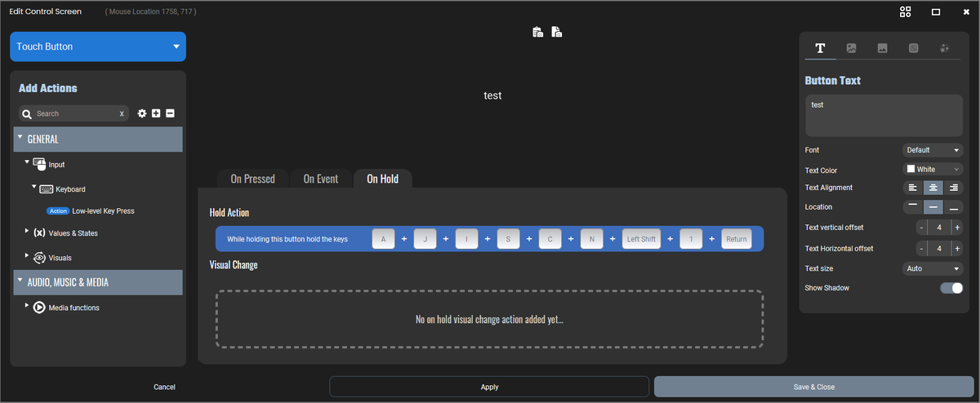Viewport: 980px width, 403px height.
Task: Click the N key chip
Action: pos(591,239)
